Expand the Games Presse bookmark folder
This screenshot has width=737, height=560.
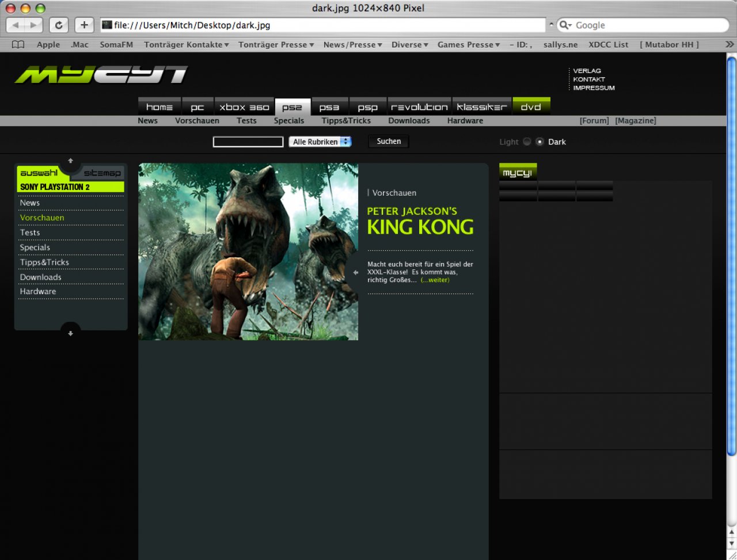469,44
